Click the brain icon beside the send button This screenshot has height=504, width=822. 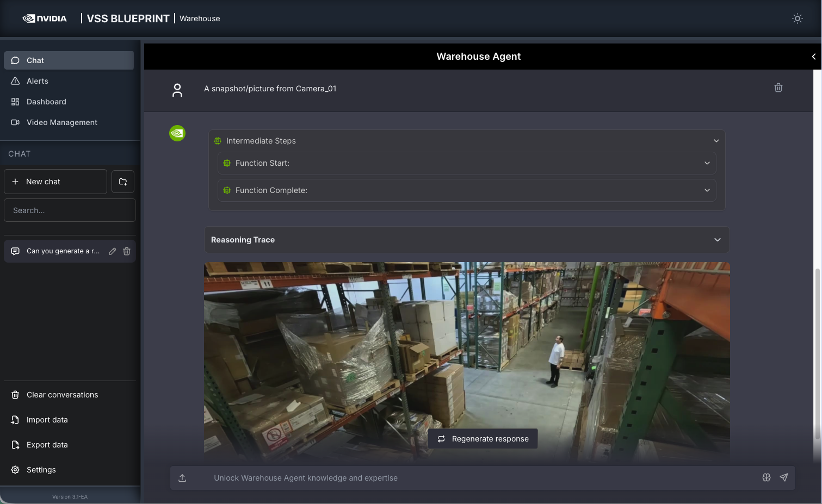click(x=766, y=477)
